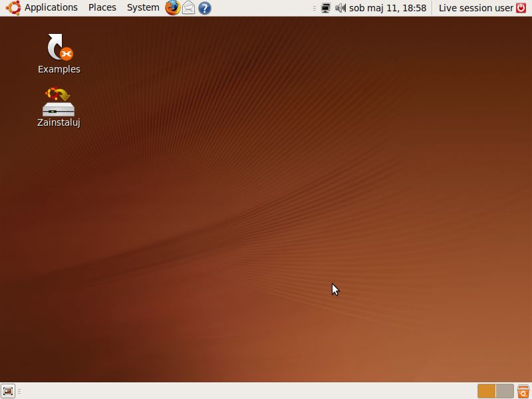Viewport: 532px width, 399px height.
Task: Click the Ubuntu logo in the top panel
Action: coord(13,8)
